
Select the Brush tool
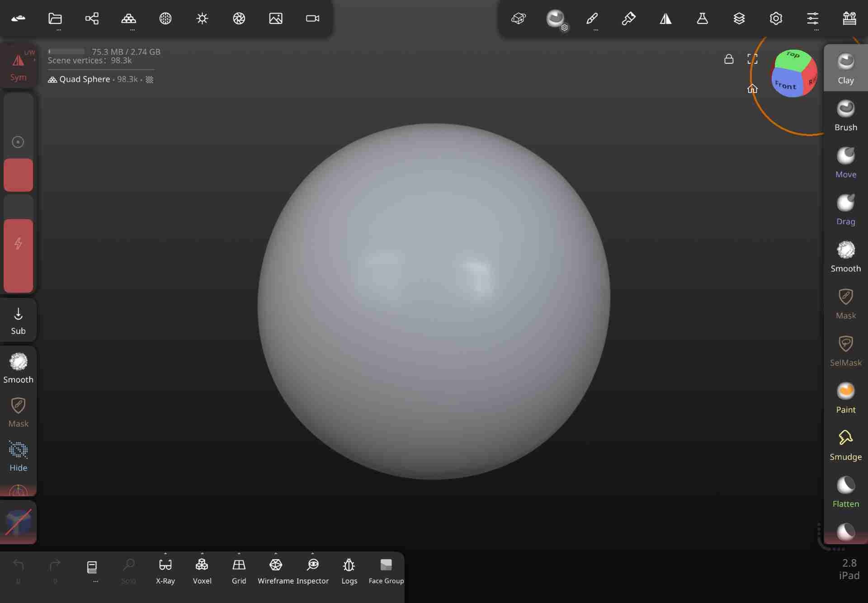tap(845, 116)
